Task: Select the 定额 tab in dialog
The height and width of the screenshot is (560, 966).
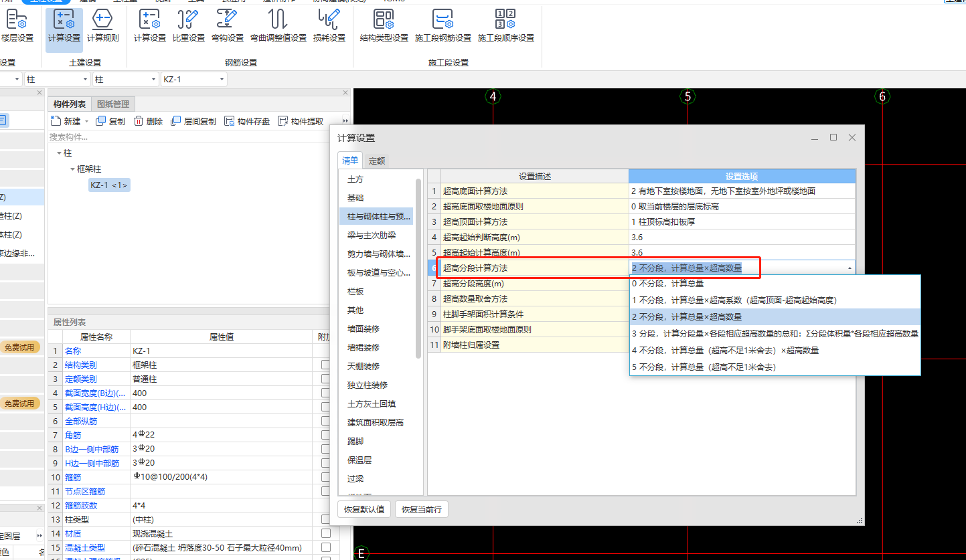Action: tap(377, 161)
